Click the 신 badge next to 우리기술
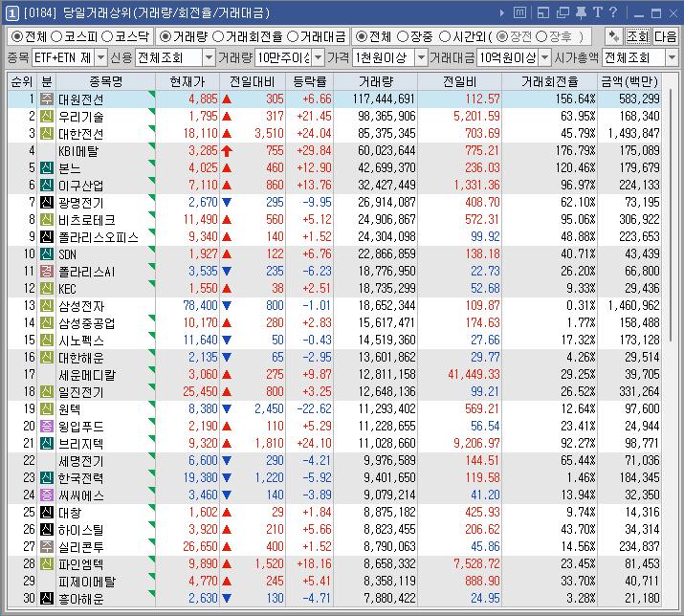 coord(47,116)
